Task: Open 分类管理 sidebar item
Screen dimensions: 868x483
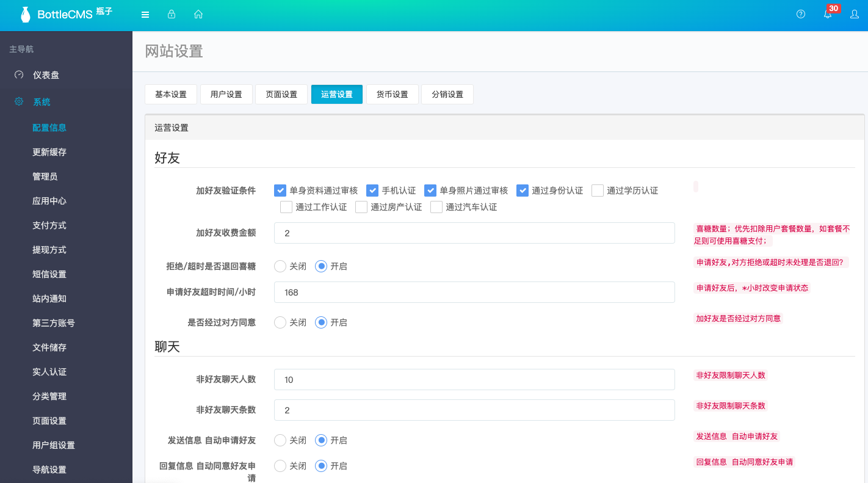Action: point(49,396)
